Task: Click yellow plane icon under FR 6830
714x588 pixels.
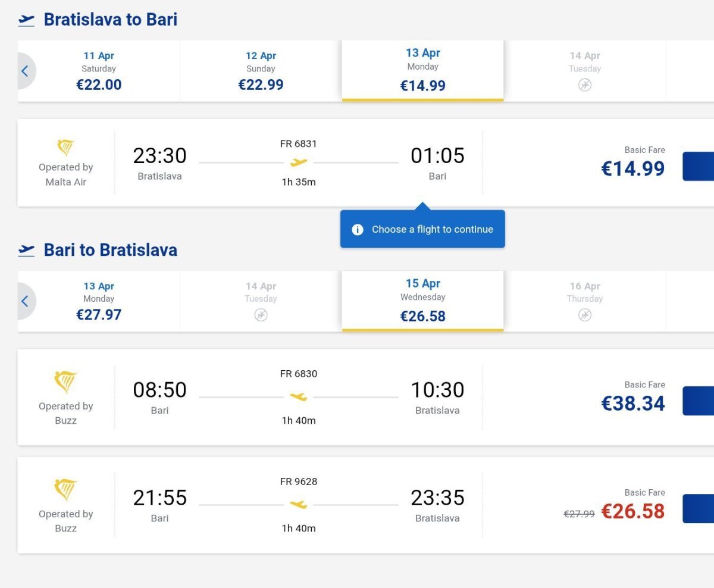Action: coord(299,397)
